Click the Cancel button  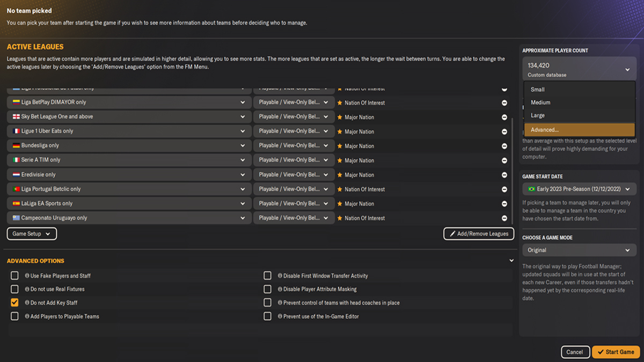tap(575, 352)
